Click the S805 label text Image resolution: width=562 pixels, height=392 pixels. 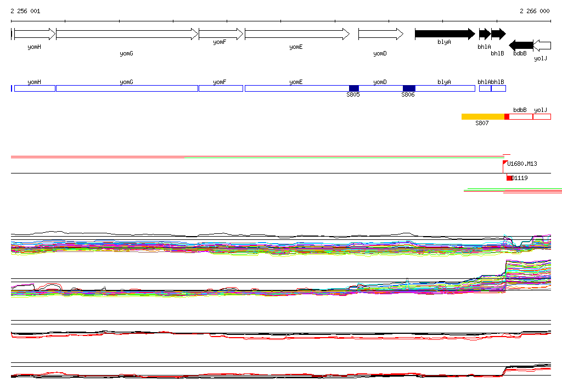353,94
